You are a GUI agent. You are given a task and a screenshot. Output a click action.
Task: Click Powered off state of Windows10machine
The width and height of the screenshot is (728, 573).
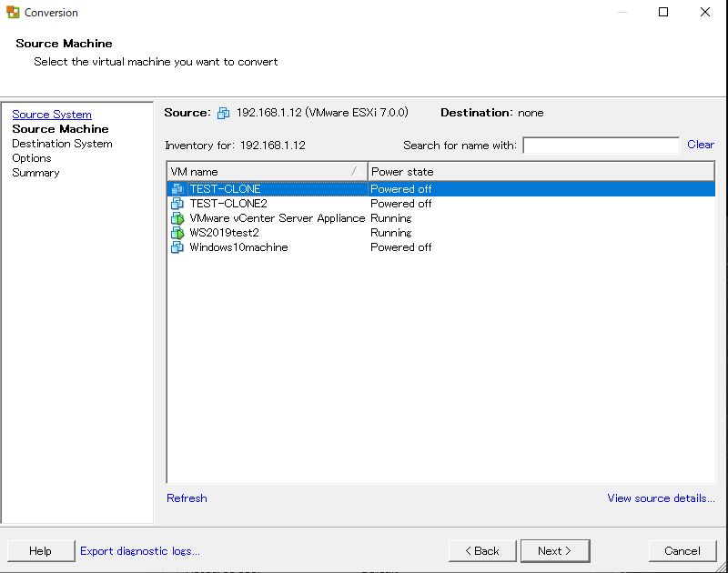400,246
